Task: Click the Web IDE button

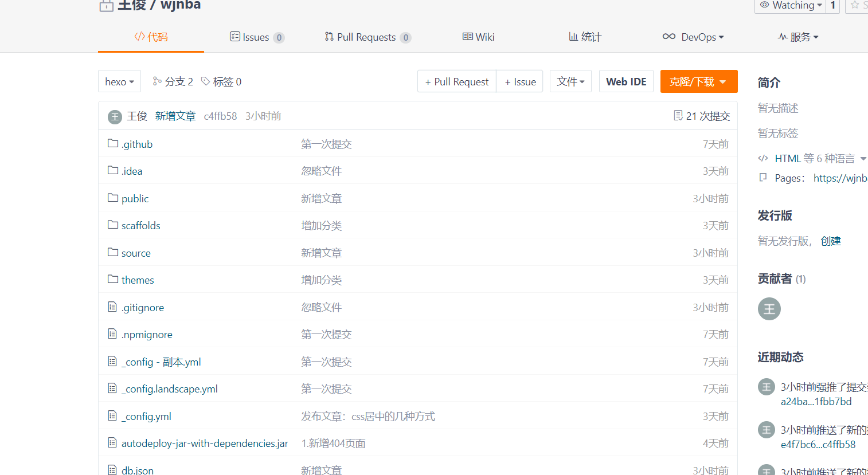Action: (x=626, y=81)
